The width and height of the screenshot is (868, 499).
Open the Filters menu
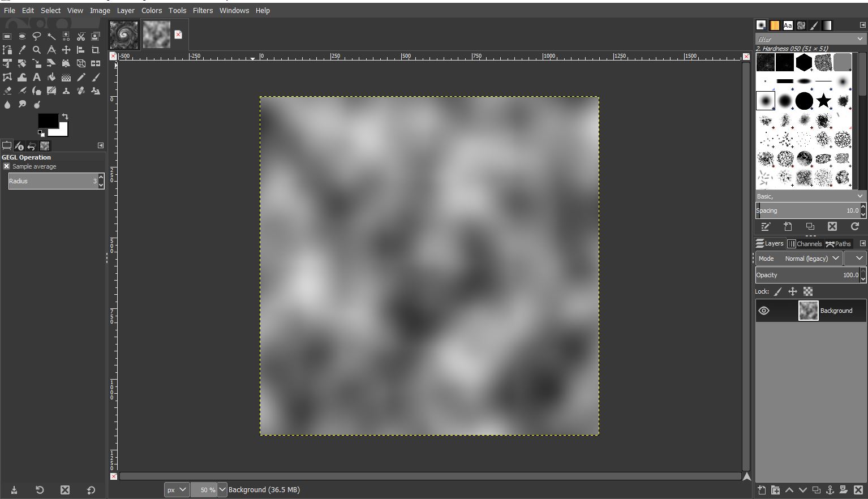pyautogui.click(x=203, y=10)
